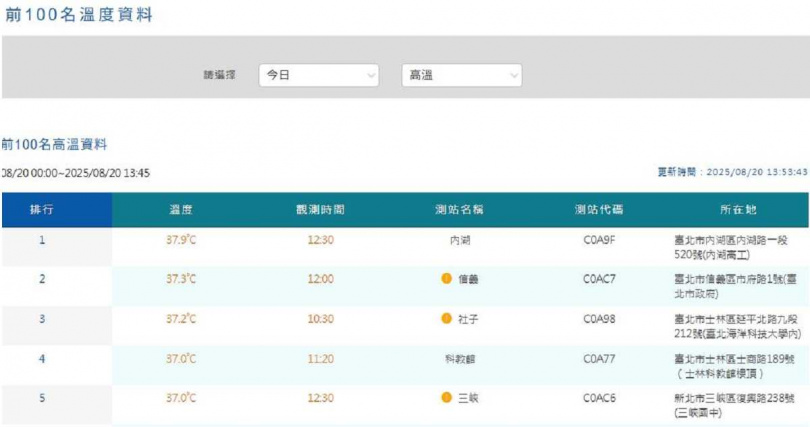The height and width of the screenshot is (427, 810).
Task: Click the orange dot beside 社子
Action: [446, 318]
